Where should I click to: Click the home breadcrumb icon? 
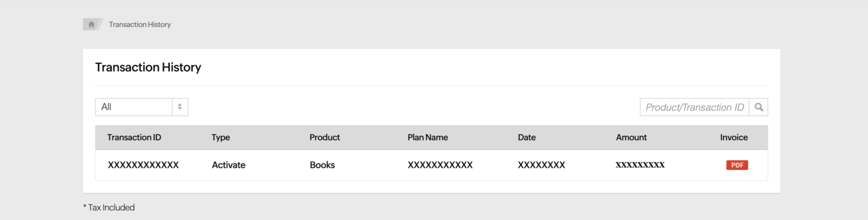pos(91,24)
